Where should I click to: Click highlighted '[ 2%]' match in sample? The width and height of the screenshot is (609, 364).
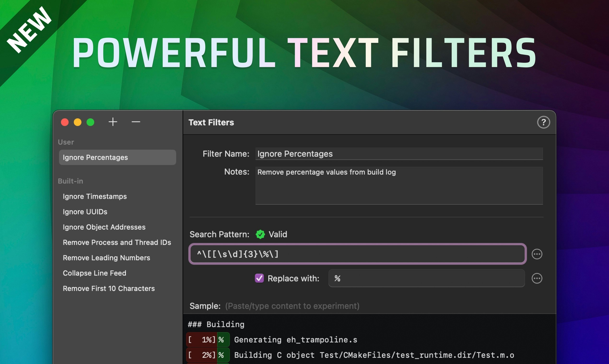202,355
